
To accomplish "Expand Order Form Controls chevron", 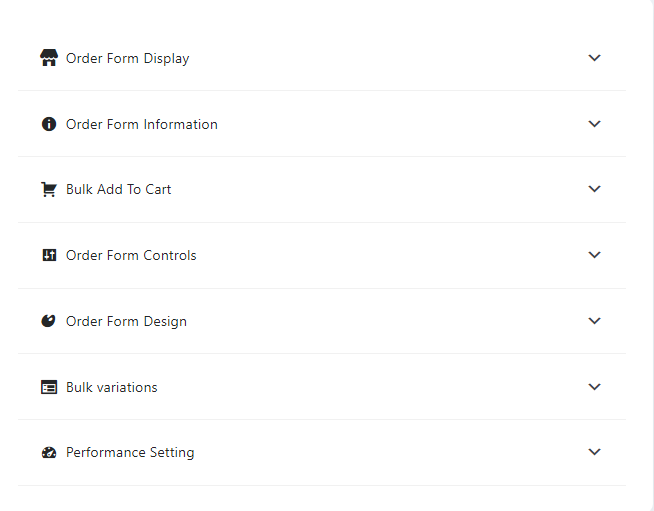I will click(x=594, y=254).
